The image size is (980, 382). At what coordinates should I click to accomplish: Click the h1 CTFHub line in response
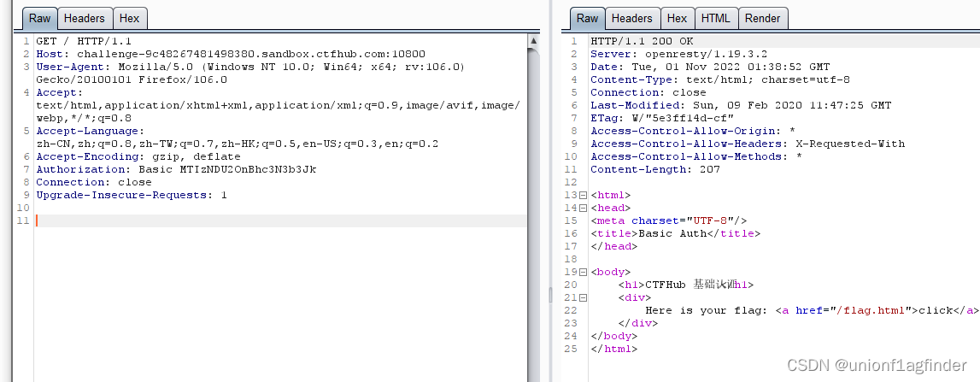pyautogui.click(x=686, y=285)
